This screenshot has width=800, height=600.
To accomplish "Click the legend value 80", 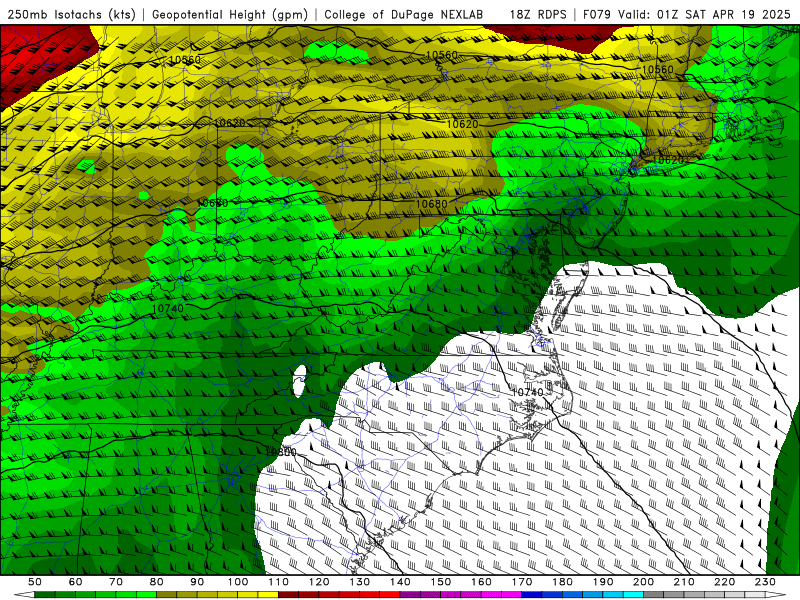I will (157, 582).
